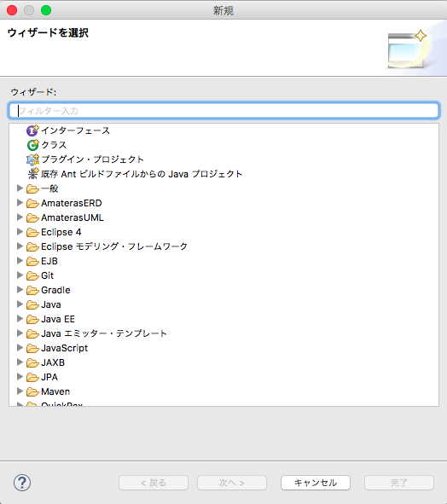Click the プラグイン・プロジェクト icon

point(32,159)
